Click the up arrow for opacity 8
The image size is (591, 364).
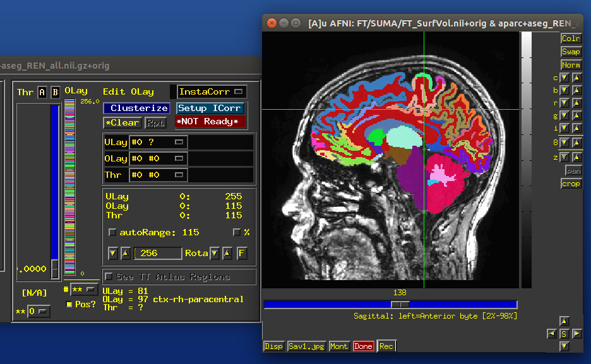pos(576,143)
